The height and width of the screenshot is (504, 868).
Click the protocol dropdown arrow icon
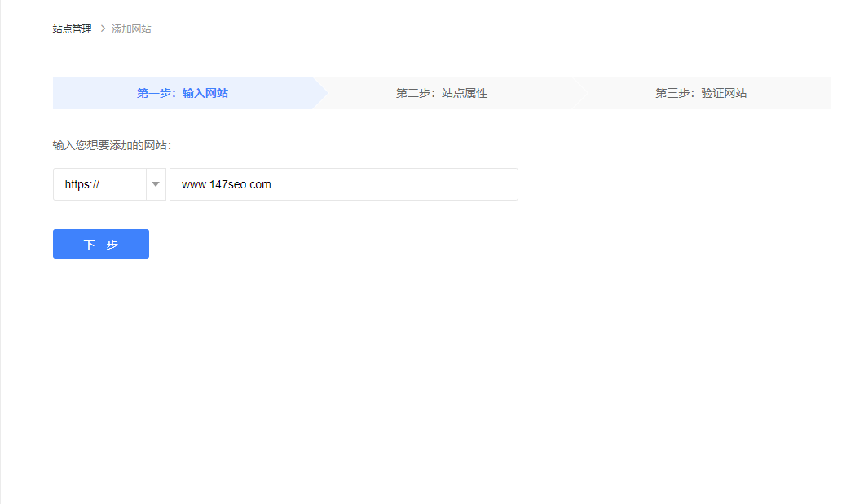[x=156, y=184]
